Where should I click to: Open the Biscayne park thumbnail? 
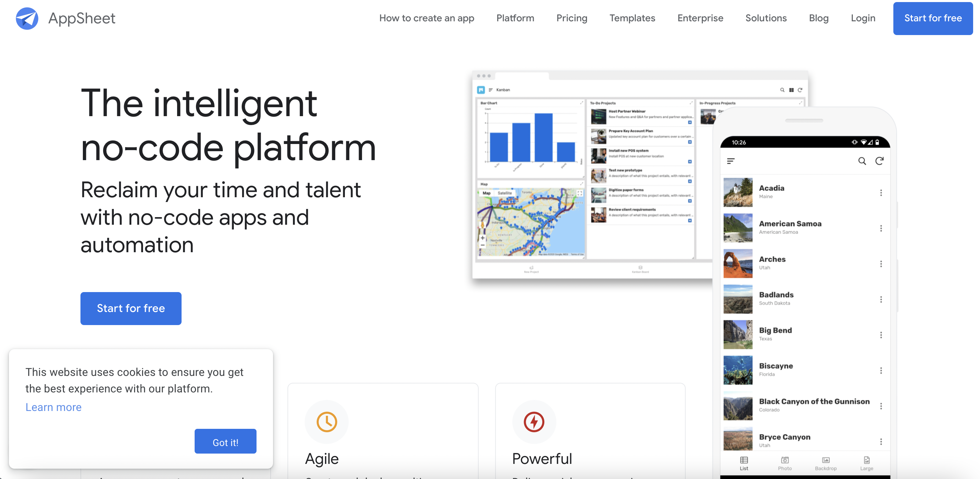(x=738, y=370)
